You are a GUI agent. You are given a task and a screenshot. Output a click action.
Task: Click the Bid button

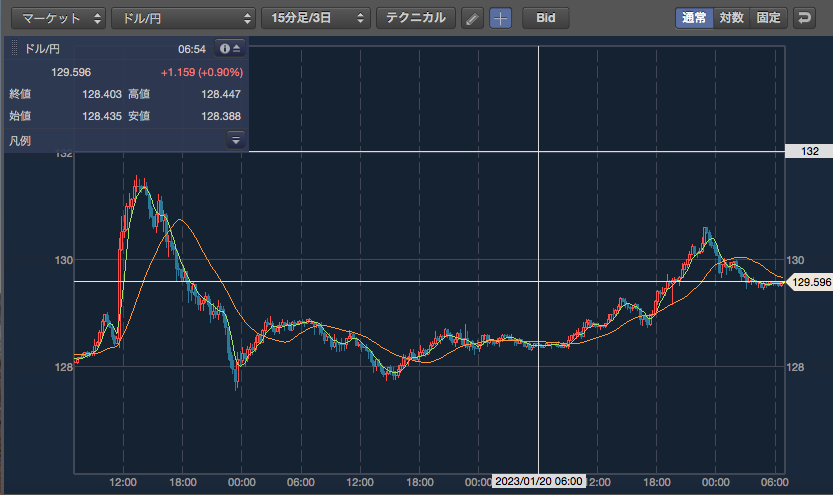tap(546, 18)
